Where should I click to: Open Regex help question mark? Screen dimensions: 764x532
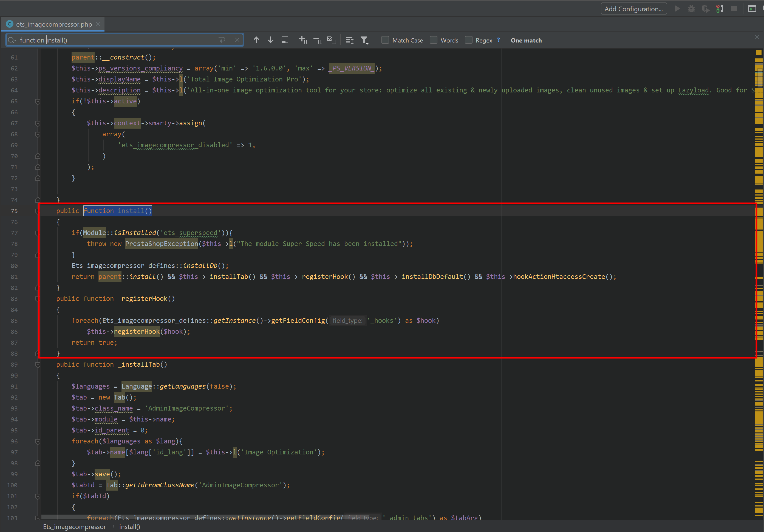[x=499, y=40]
